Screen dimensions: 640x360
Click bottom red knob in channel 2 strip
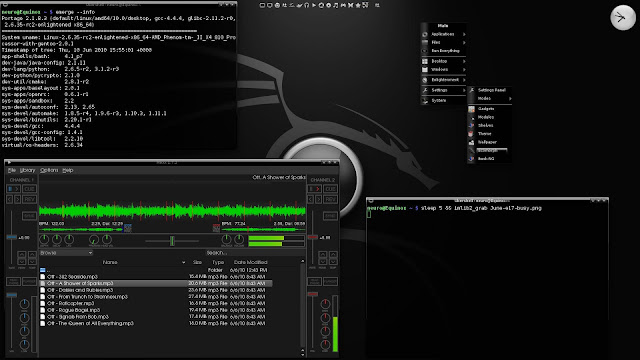click(x=325, y=345)
